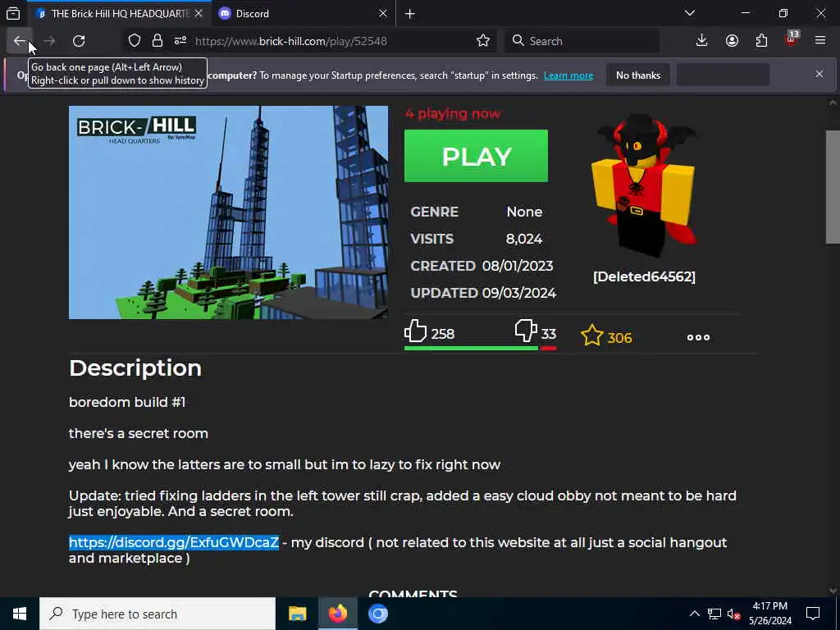Click the scrollbar down arrow

[833, 591]
